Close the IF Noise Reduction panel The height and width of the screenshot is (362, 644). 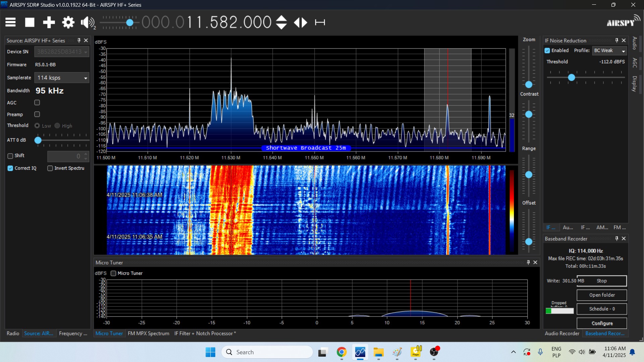click(x=624, y=40)
